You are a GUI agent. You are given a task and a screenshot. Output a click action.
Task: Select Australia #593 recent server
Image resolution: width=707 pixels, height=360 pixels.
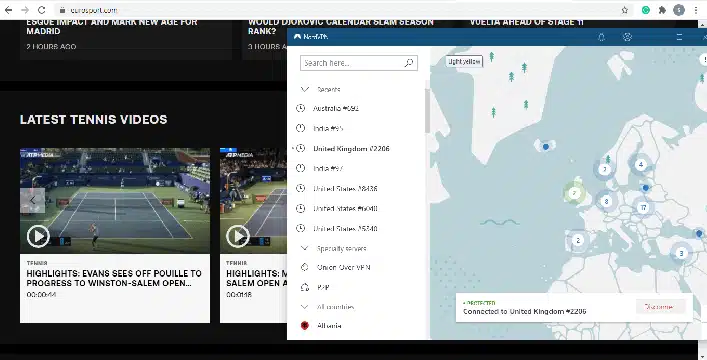click(336, 108)
